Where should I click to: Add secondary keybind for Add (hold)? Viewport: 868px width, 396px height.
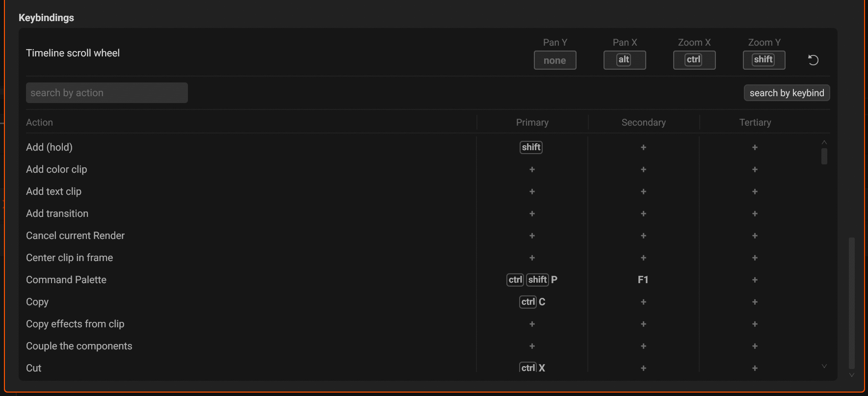point(643,147)
